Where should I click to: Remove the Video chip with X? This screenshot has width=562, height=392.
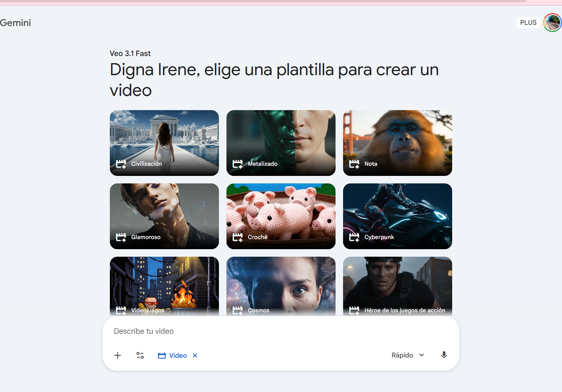(x=195, y=356)
